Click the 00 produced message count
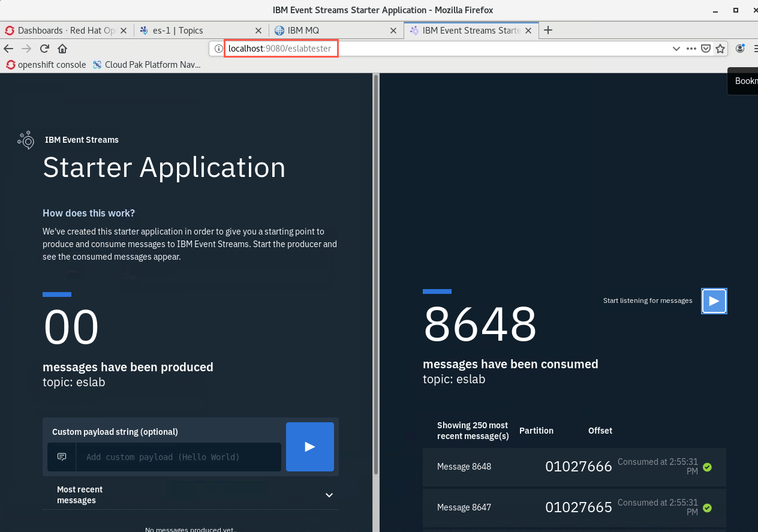Image resolution: width=758 pixels, height=532 pixels. coord(71,327)
